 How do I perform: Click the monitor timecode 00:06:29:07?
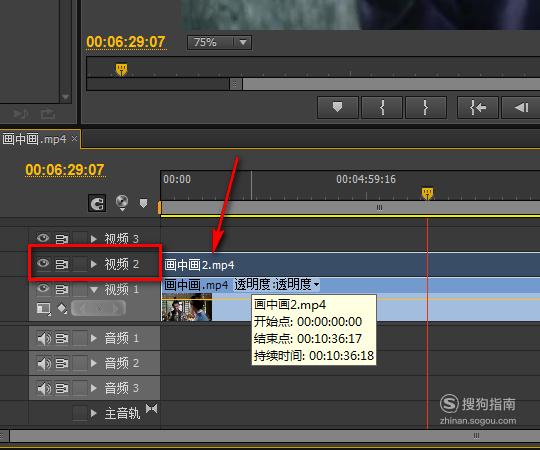pos(126,42)
